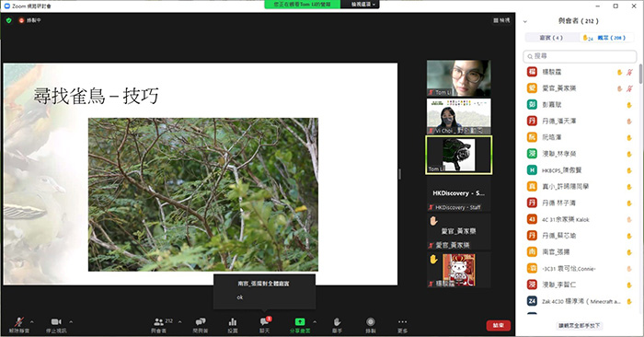Click the orange 43 avatar of Kalok

[532, 219]
